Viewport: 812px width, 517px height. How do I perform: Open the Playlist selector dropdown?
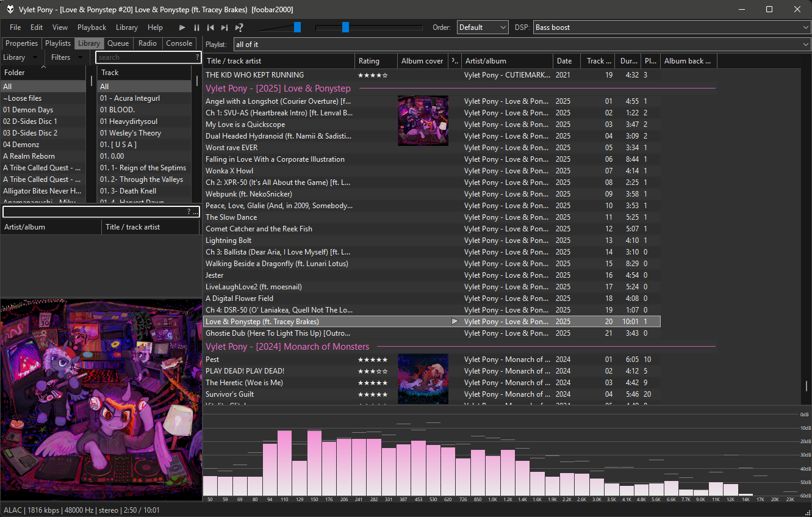[522, 45]
